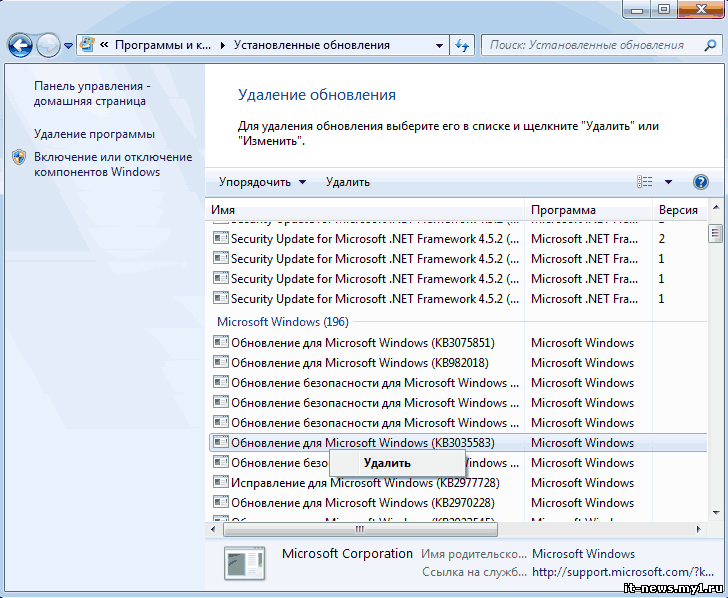Click the icon of update KB982018
This screenshot has width=728, height=598.
coord(221,362)
